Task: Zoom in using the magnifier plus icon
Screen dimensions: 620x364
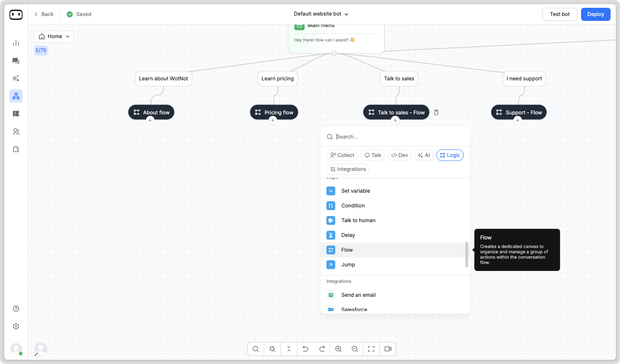Action: click(338, 349)
